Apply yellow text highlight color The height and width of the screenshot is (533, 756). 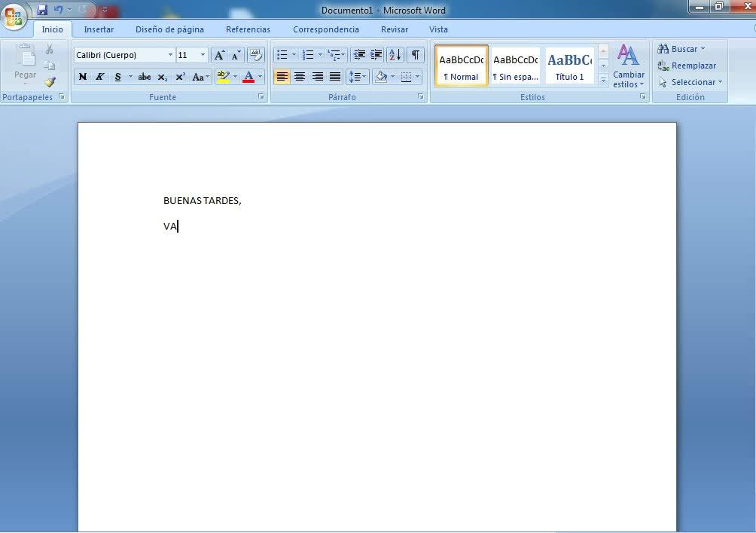coord(223,77)
